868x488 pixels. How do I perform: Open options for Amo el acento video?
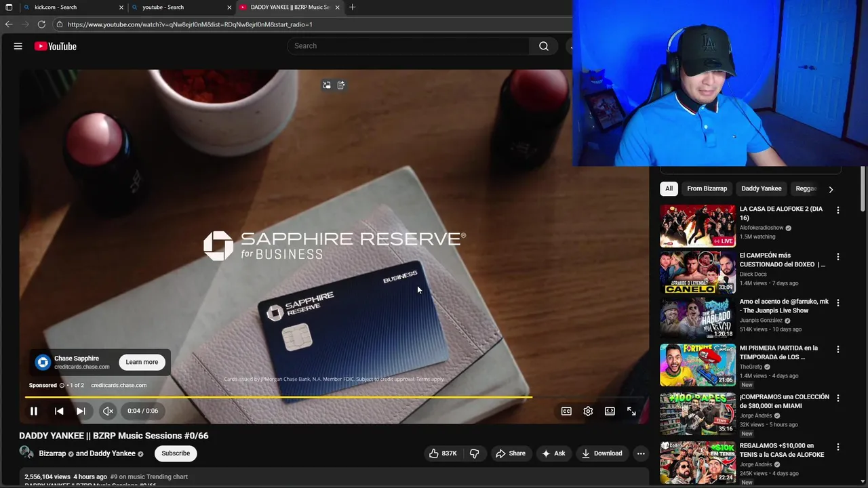pos(837,303)
